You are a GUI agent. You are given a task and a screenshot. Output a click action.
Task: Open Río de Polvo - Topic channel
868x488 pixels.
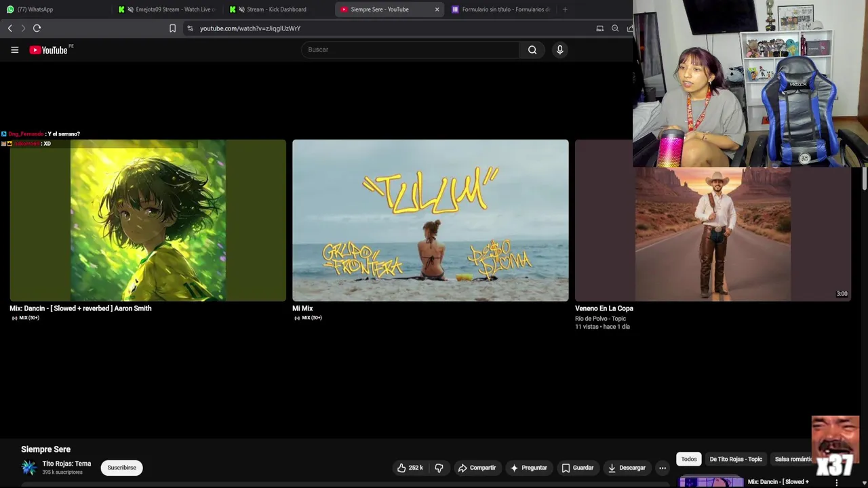(600, 319)
